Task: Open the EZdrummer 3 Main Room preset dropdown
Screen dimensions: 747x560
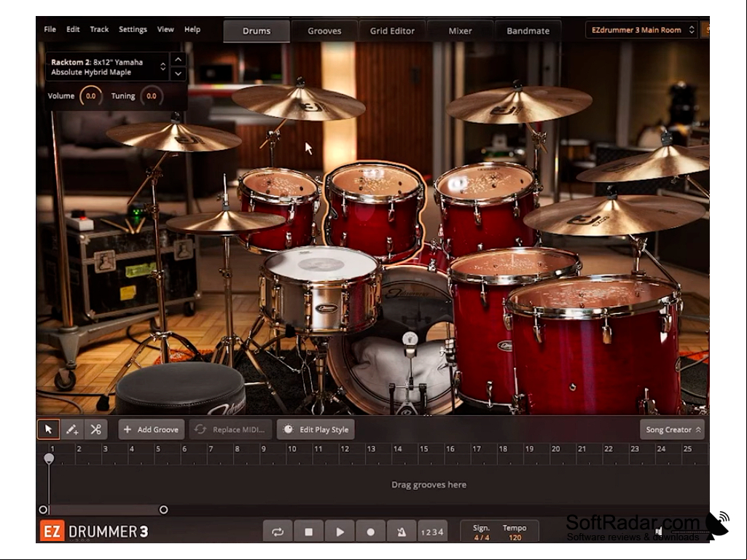Action: tap(641, 30)
